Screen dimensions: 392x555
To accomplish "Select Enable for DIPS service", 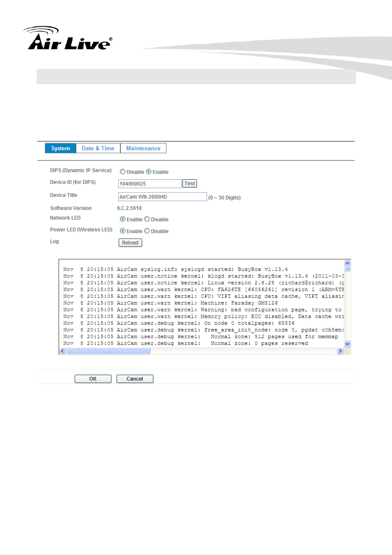I will click(x=149, y=172).
